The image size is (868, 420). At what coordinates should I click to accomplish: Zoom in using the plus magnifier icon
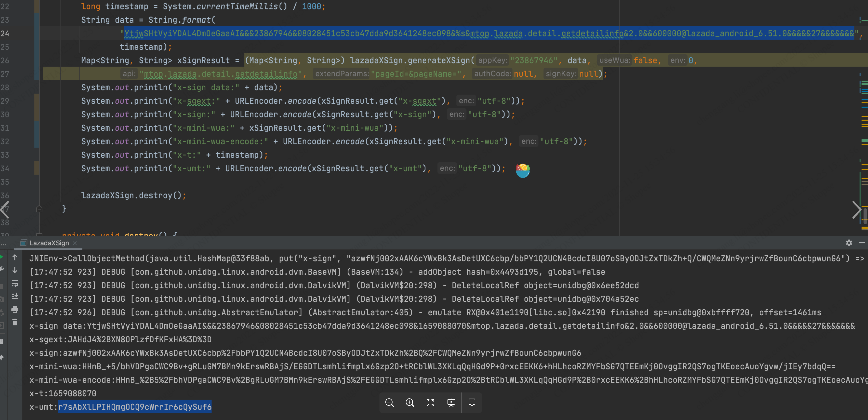[x=410, y=402]
